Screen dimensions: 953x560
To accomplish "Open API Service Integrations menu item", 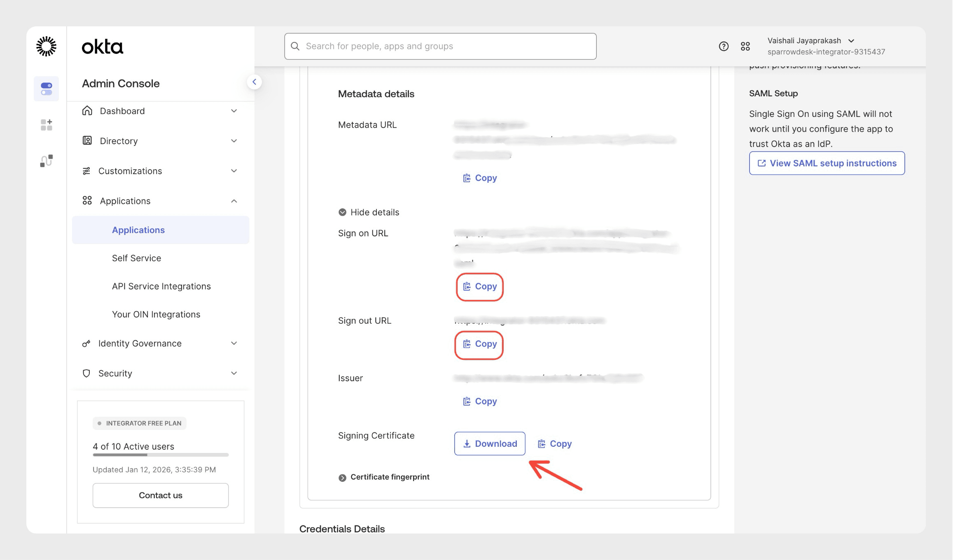I will (x=161, y=286).
